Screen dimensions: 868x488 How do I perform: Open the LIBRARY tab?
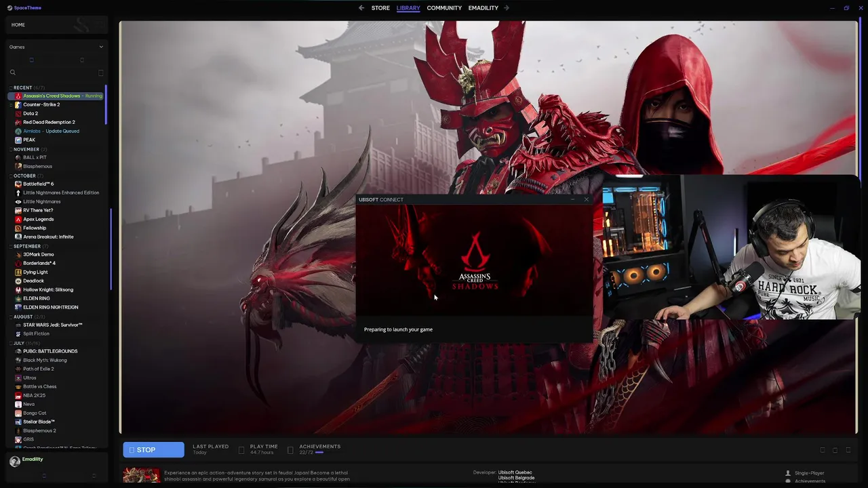pyautogui.click(x=408, y=8)
